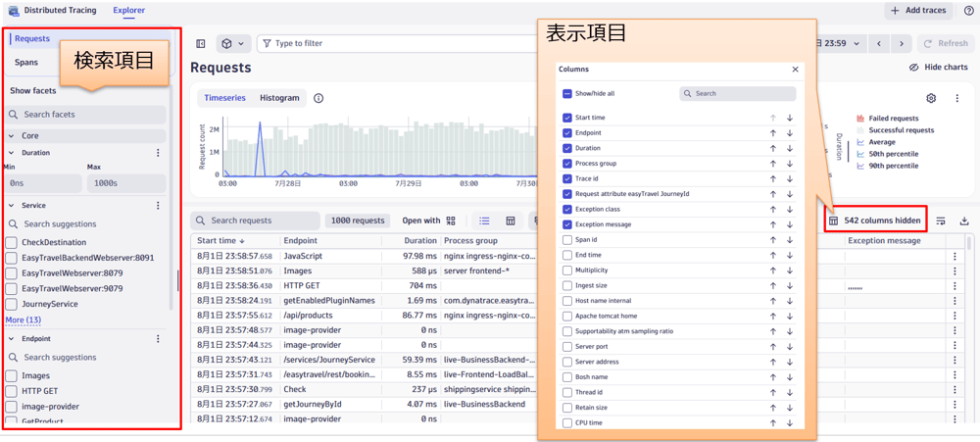This screenshot has width=980, height=442.
Task: Open chart settings gear icon
Action: click(931, 98)
